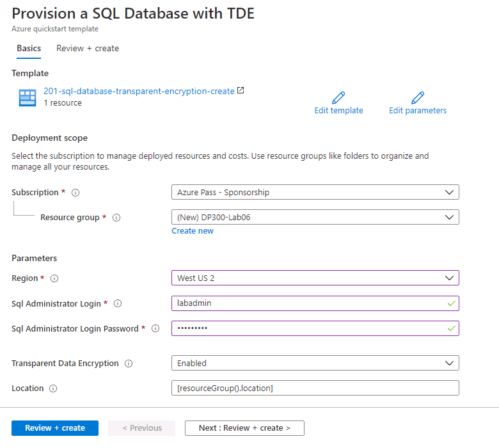Click the 'Azure quickstart template' subtitle
The width and height of the screenshot is (499, 448).
[55, 29]
